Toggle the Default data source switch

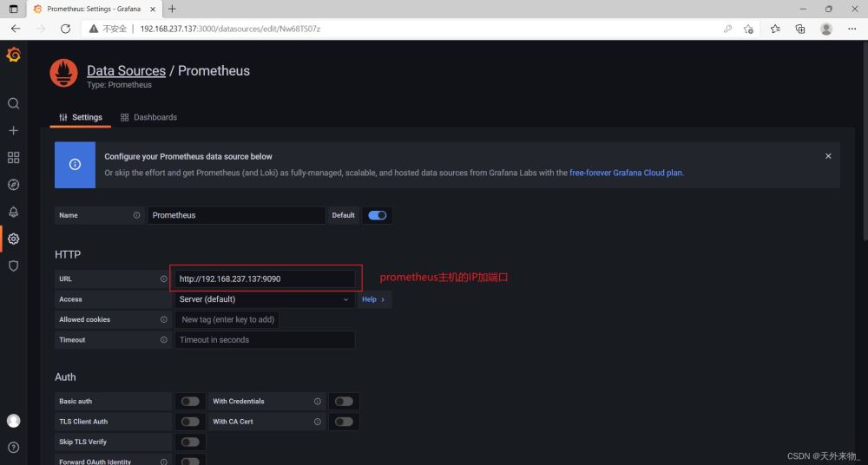click(x=378, y=215)
